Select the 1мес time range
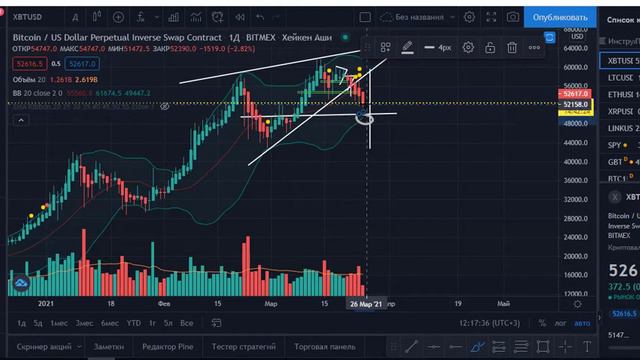640x360 pixels. tap(59, 323)
